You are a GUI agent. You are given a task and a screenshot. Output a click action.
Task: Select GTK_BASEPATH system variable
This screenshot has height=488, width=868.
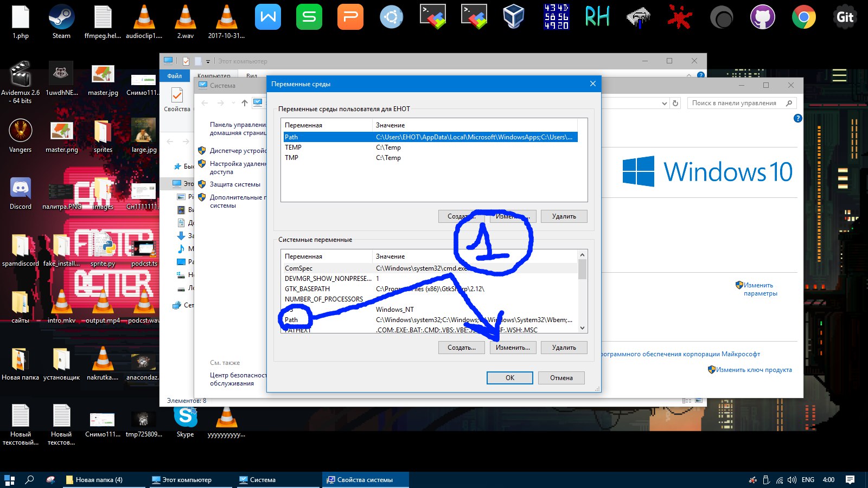(430, 289)
